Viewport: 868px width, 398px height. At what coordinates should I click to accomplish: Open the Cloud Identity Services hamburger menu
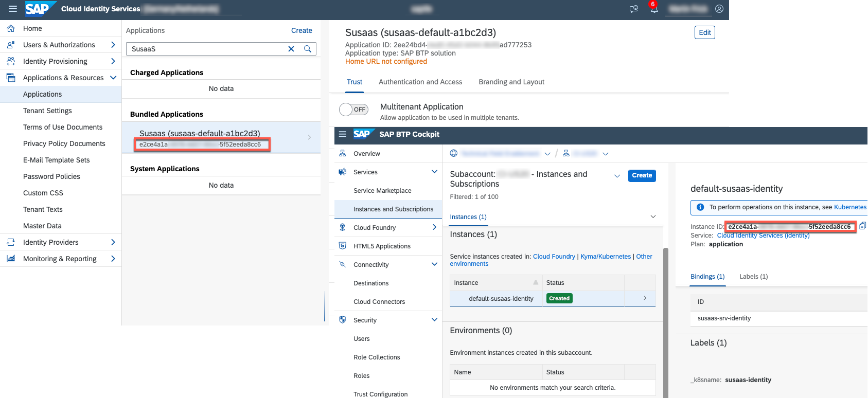[13, 9]
